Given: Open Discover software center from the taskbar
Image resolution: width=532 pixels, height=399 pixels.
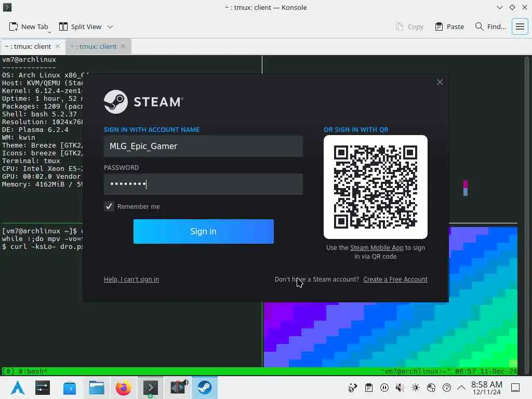Looking at the screenshot, I should pos(69,388).
